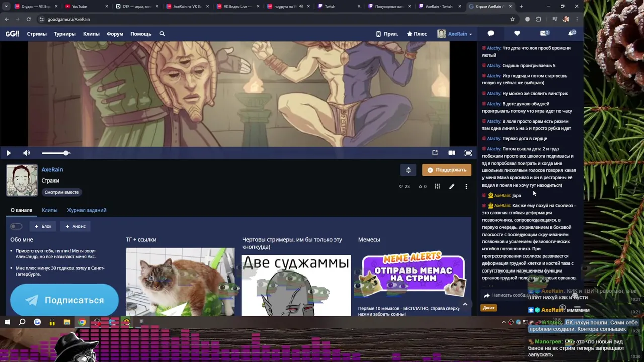Screen dimensions: 644x362
Task: Click the streamer rating icon next to Поддержать
Action: [408, 170]
